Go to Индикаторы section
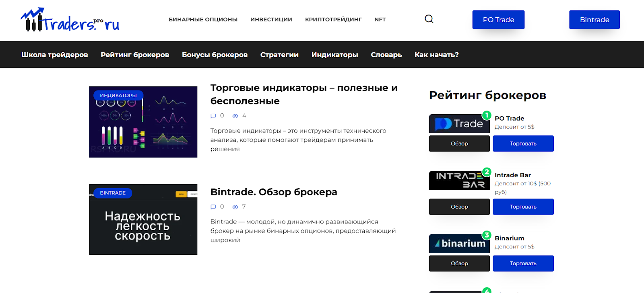The width and height of the screenshot is (644, 293). tap(334, 55)
